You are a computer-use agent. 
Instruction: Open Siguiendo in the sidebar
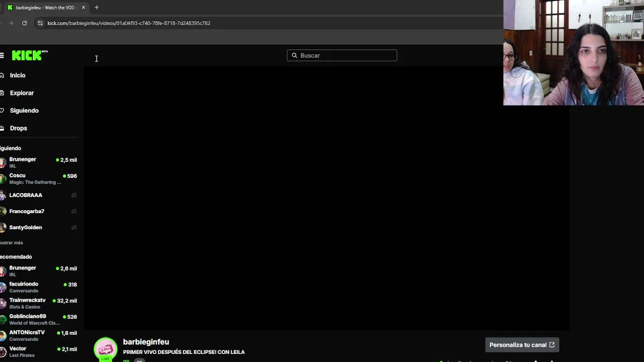(x=24, y=111)
